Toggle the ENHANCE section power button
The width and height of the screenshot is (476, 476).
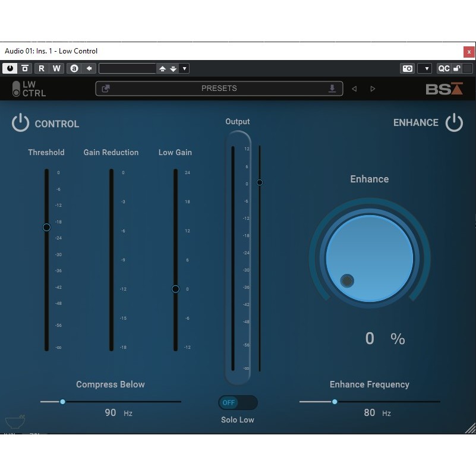click(454, 123)
